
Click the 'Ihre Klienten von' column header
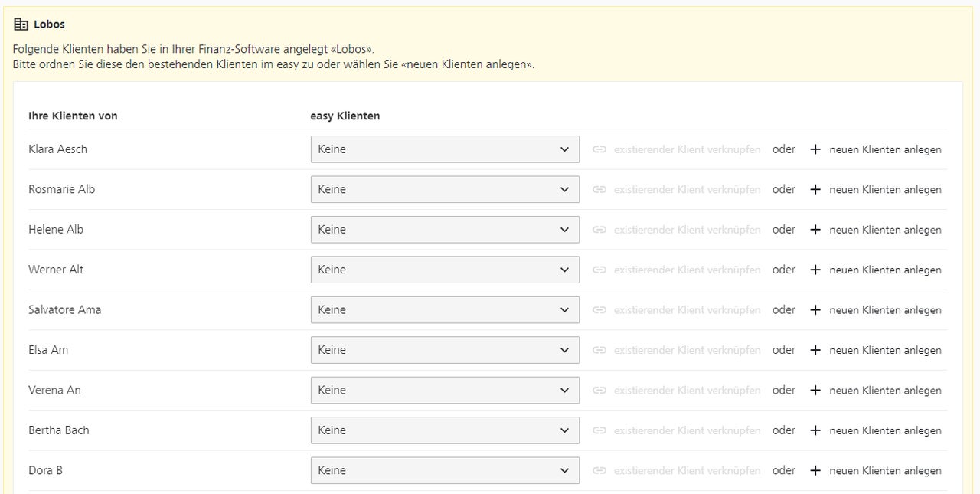73,116
